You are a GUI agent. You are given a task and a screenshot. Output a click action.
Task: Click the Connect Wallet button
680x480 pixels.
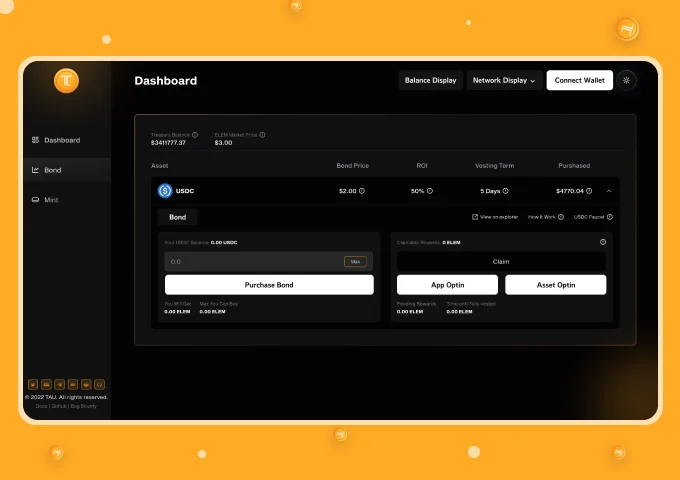(579, 80)
